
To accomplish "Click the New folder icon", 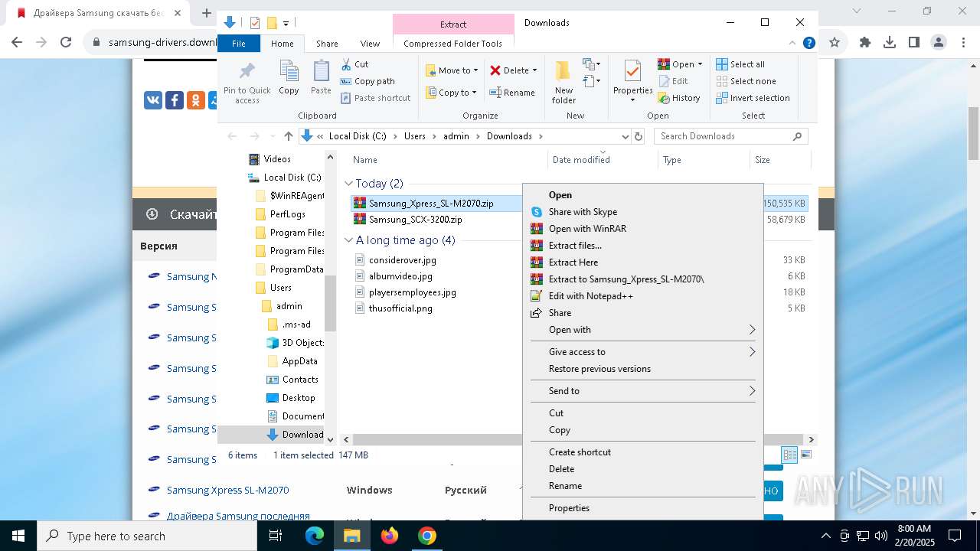I will 563,72.
